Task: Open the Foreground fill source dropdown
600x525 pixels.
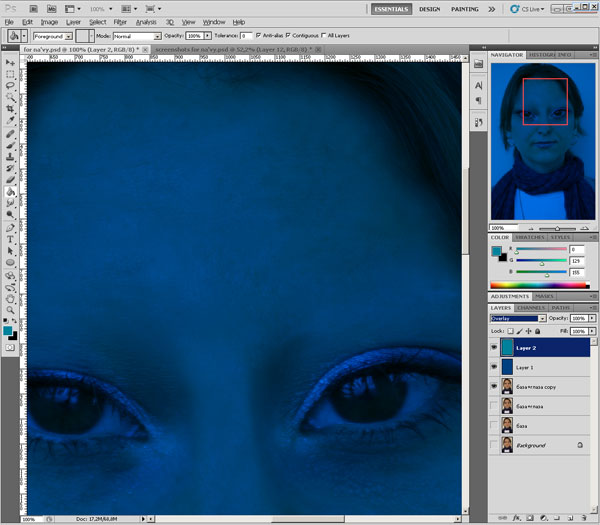Action: (x=55, y=36)
